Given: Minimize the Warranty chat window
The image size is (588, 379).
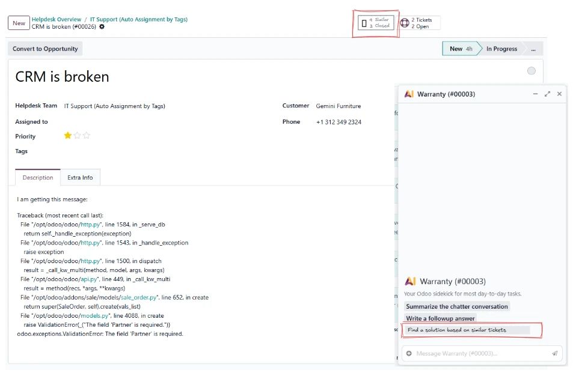Looking at the screenshot, I should pos(535,94).
